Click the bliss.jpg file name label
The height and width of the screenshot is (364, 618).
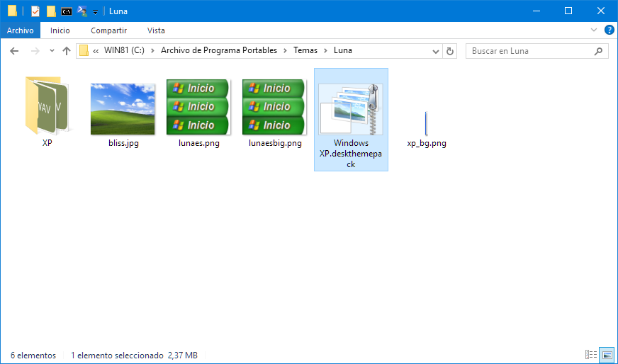click(123, 143)
